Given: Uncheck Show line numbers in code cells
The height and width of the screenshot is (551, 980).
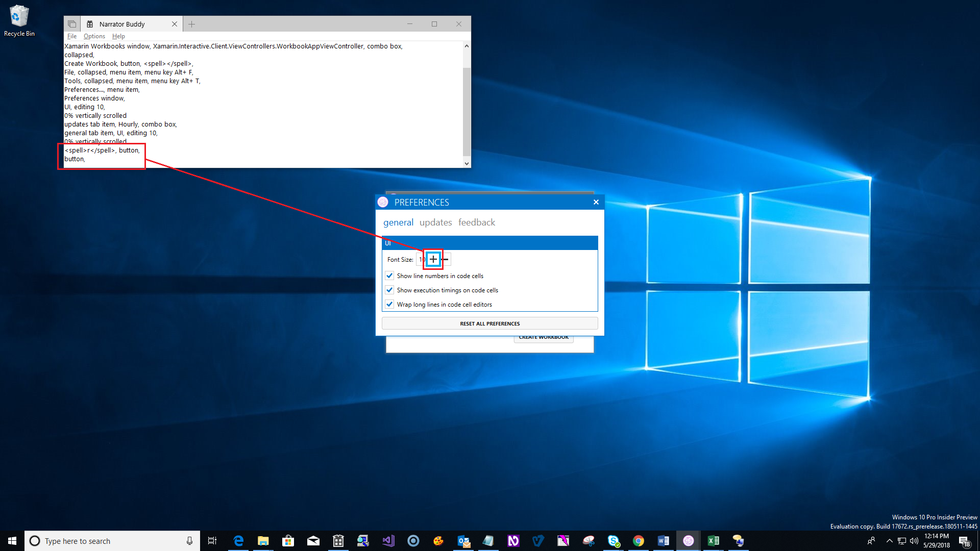Looking at the screenshot, I should pyautogui.click(x=389, y=275).
